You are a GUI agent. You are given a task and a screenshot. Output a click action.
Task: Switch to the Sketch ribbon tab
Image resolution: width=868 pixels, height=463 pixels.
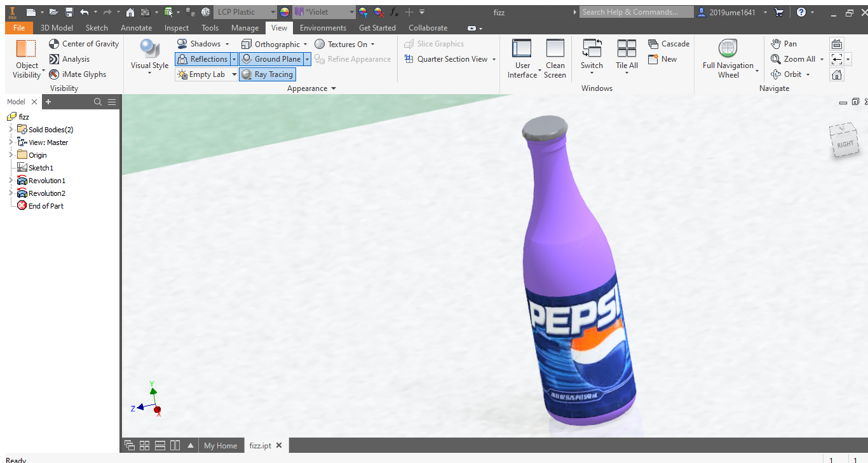(97, 28)
